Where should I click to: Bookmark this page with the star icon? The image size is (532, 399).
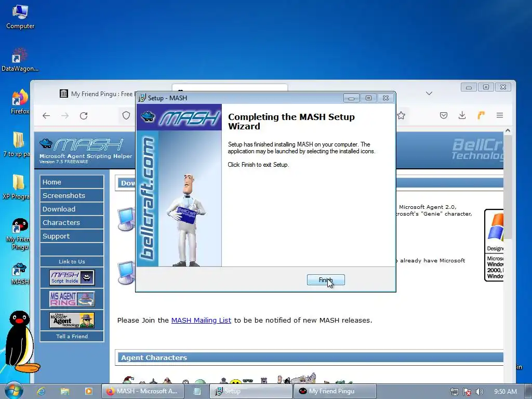click(401, 115)
